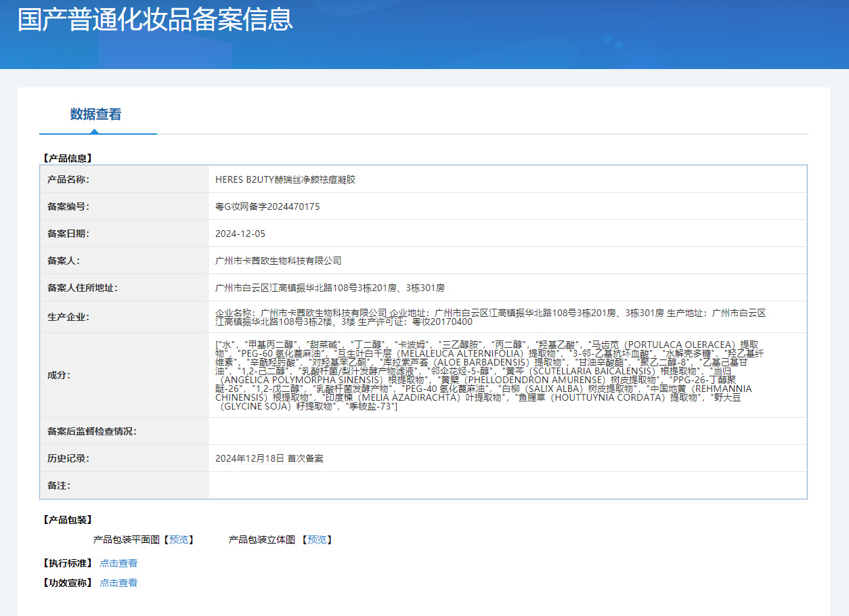
Task: Click the 历史记录 row label
Action: [x=68, y=458]
